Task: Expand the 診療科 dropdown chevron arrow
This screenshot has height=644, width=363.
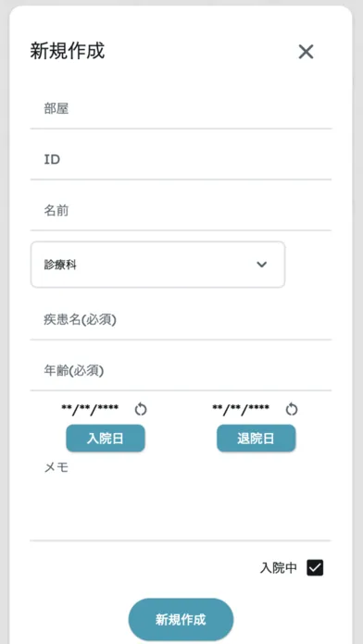Action: point(262,265)
